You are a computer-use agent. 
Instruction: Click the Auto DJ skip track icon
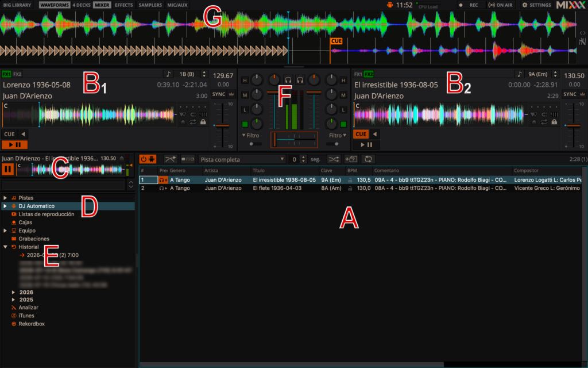(x=188, y=159)
